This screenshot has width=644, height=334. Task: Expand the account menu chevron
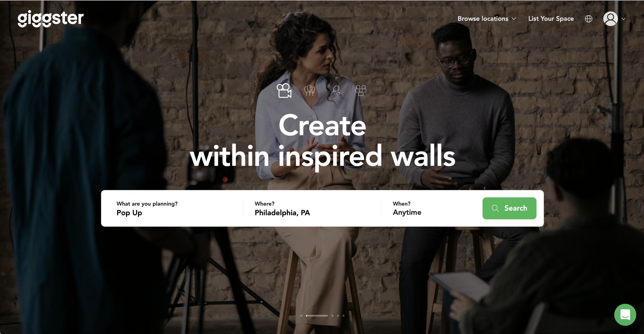[623, 19]
